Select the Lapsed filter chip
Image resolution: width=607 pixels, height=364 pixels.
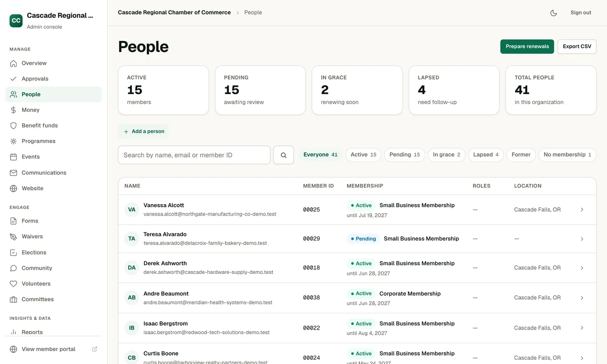pos(486,155)
